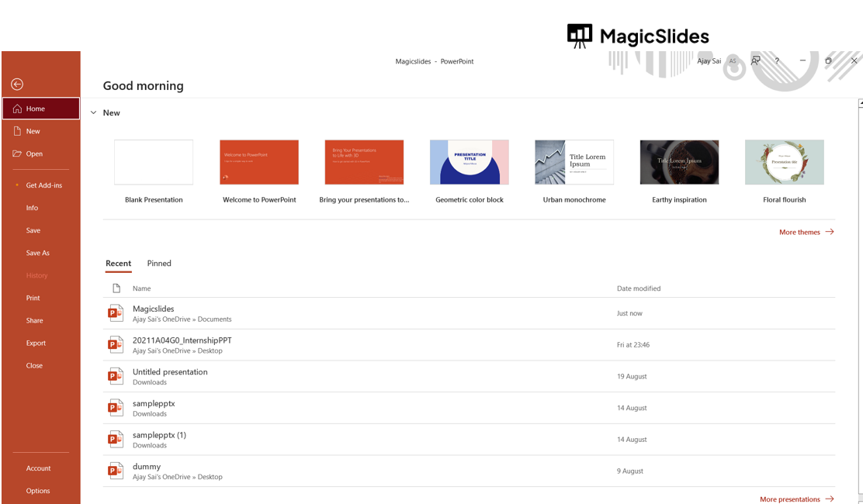Image resolution: width=863 pixels, height=504 pixels.
Task: Click the Open folder icon
Action: pos(17,154)
